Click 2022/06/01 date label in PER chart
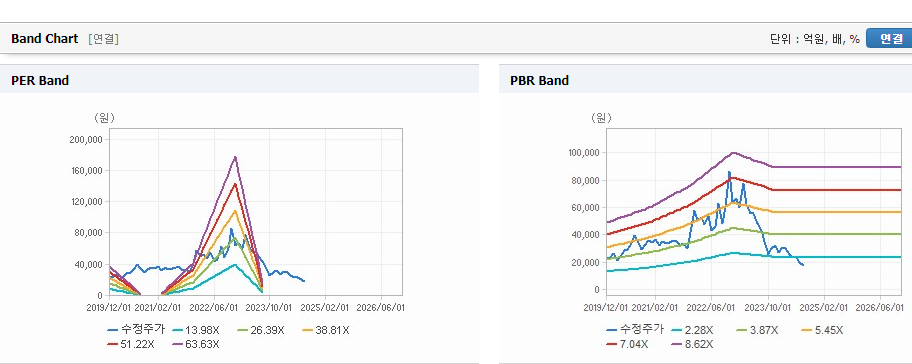 point(213,307)
